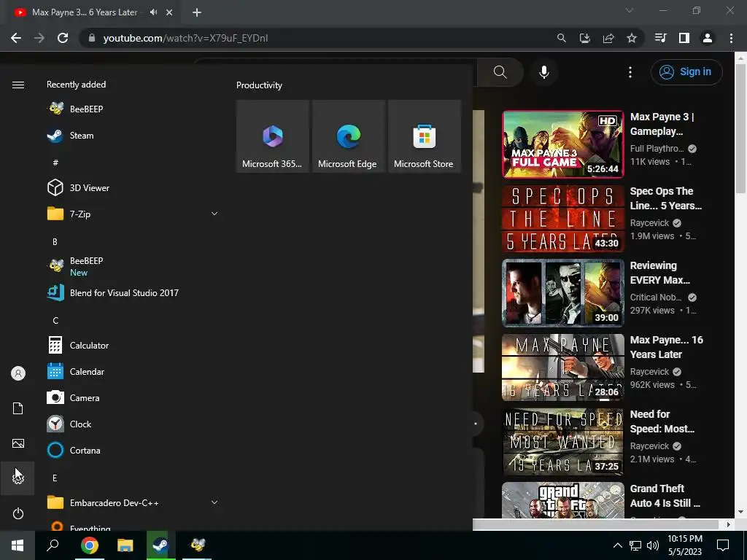Expand the 7-Zip folder

pos(214,214)
